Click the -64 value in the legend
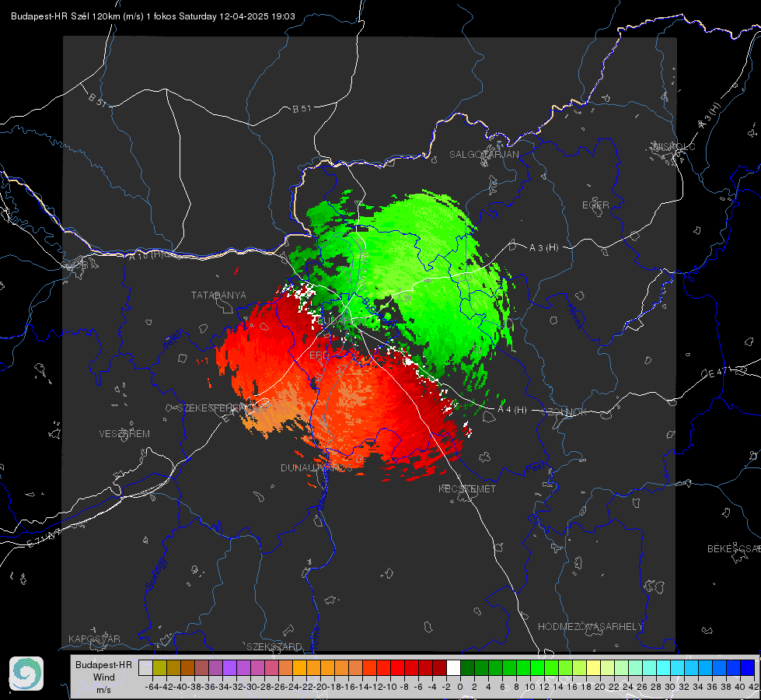 [152, 687]
